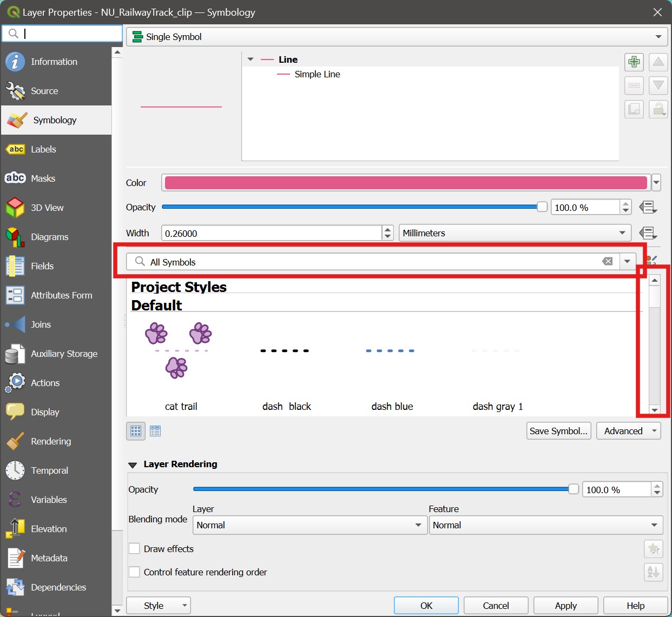The height and width of the screenshot is (617, 672).
Task: Click the Temporal clock icon
Action: [x=15, y=470]
